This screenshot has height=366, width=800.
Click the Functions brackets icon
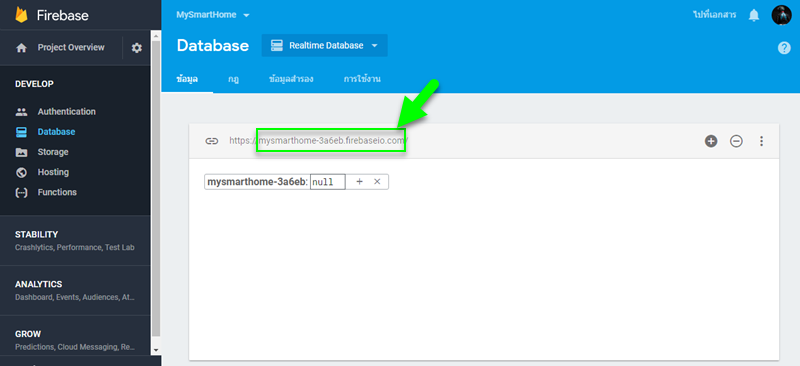pyautogui.click(x=21, y=192)
